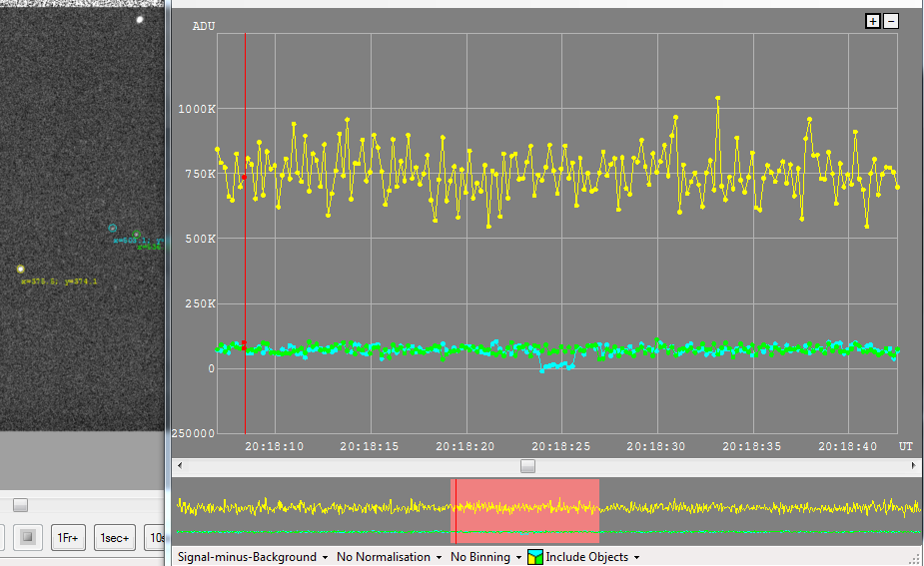Click the Include Objects colored icon

[535, 557]
